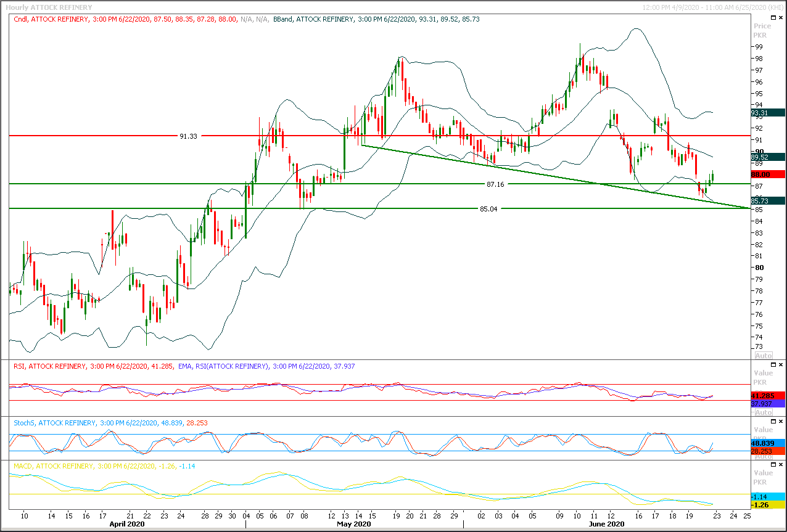Select the green support line label 85.04
This screenshot has height=532, width=787.
(488, 209)
